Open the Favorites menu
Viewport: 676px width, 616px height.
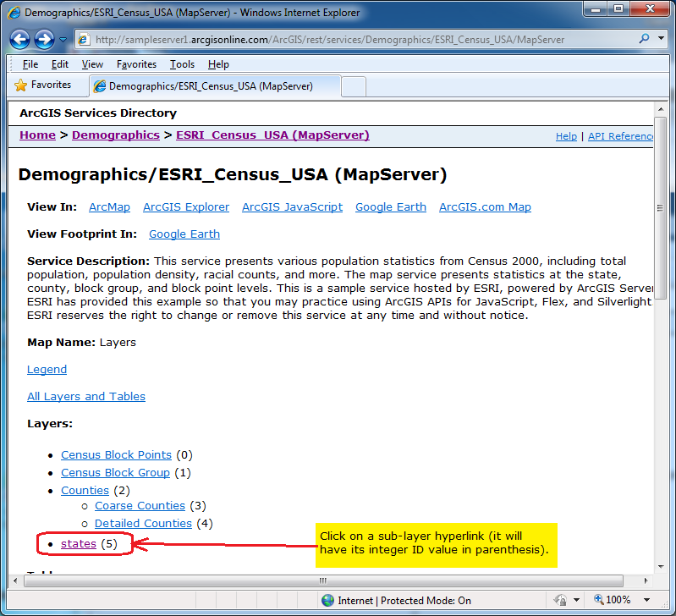click(136, 64)
